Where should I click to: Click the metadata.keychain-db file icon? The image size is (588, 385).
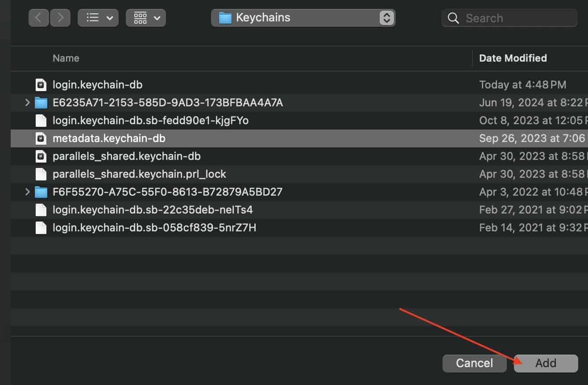[41, 138]
